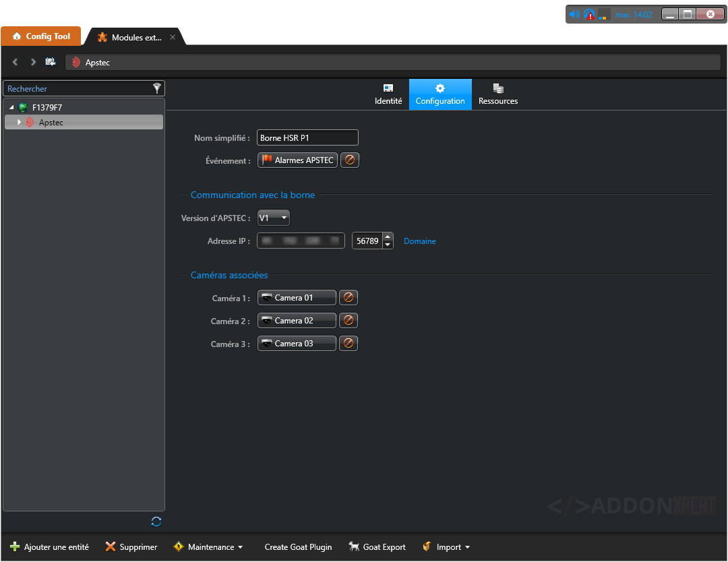Click the back navigation arrow

pyautogui.click(x=16, y=62)
